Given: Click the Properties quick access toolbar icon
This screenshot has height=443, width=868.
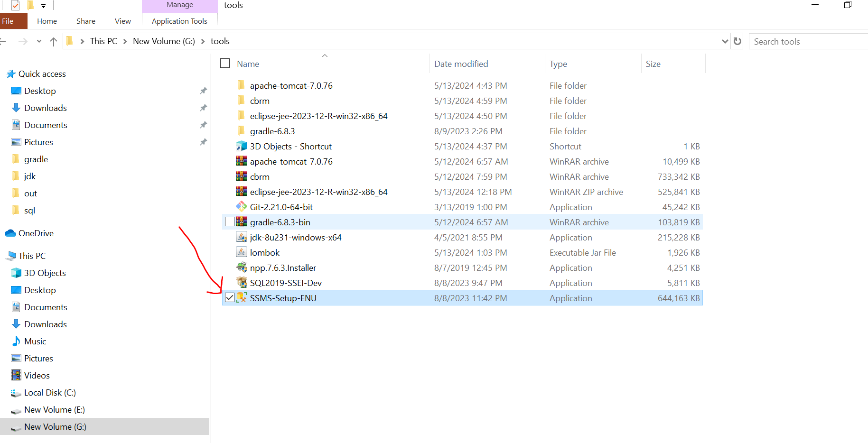Looking at the screenshot, I should (15, 5).
